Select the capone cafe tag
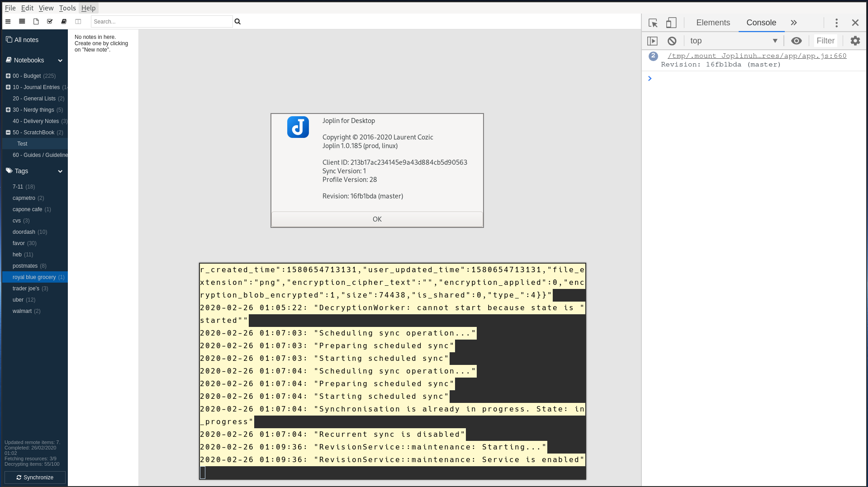The width and height of the screenshot is (868, 487). pos(35,209)
